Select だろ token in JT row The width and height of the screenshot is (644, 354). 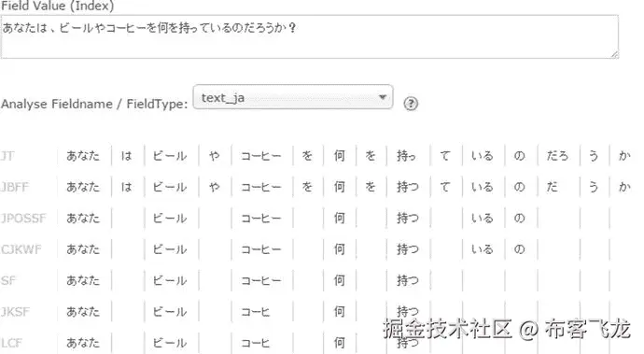(557, 156)
